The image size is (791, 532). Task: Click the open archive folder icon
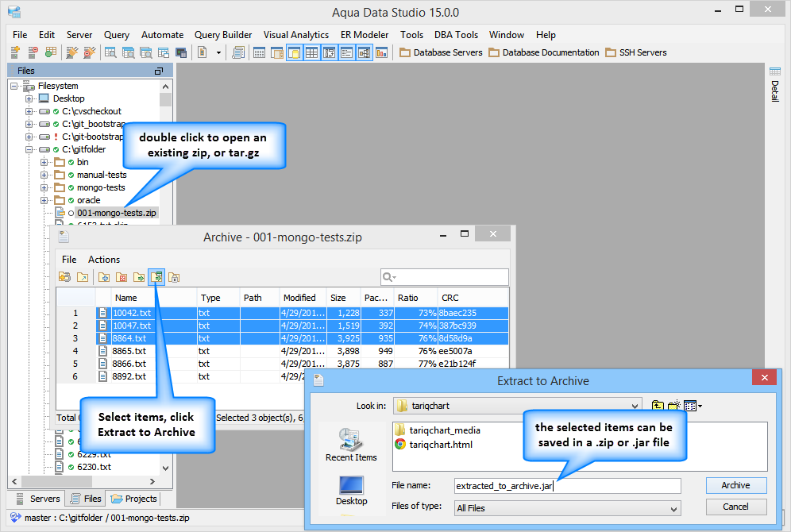click(x=83, y=277)
